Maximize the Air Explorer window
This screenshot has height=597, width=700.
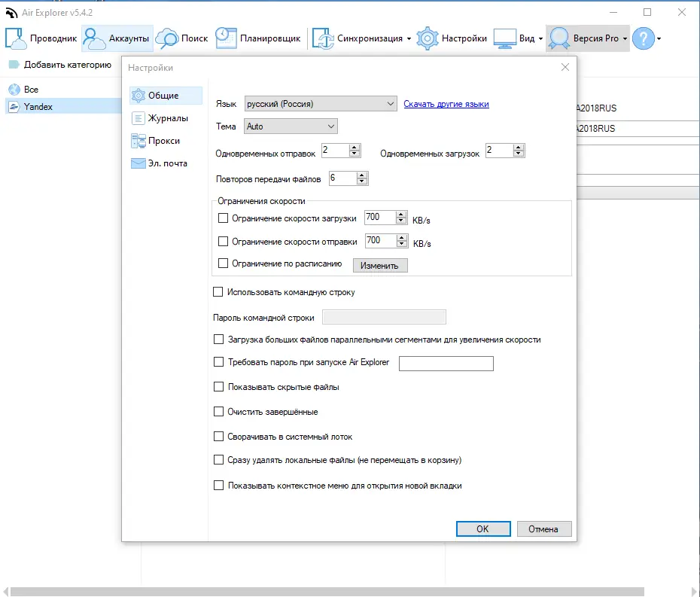647,12
